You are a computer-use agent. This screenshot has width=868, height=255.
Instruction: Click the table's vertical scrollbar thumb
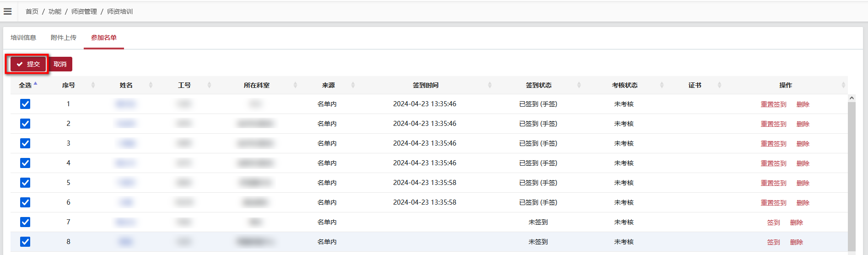pyautogui.click(x=852, y=176)
